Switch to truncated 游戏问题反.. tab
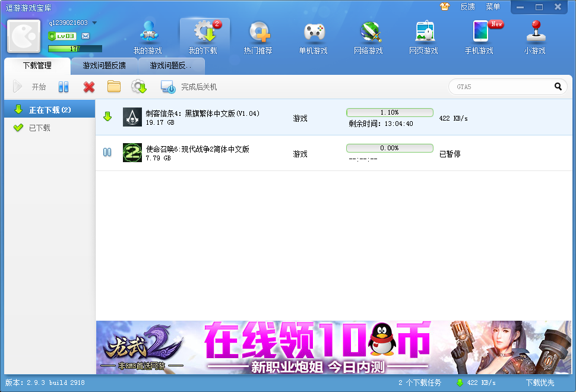576x392 pixels. (171, 66)
